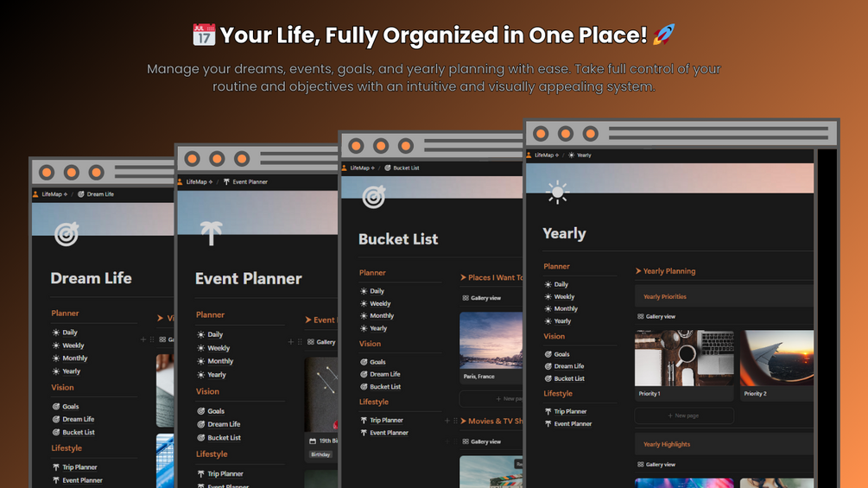Click Dream Life breadcrumb in Dream Life window

(100, 194)
